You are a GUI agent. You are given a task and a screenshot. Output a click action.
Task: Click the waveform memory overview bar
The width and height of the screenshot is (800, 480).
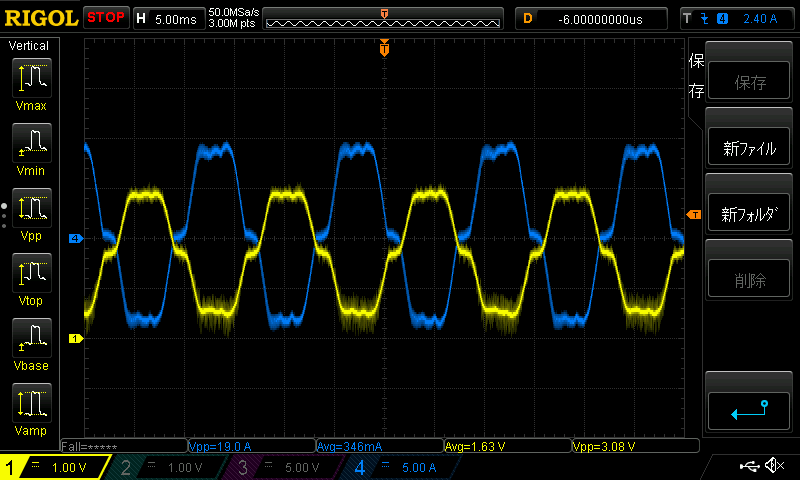tap(383, 19)
